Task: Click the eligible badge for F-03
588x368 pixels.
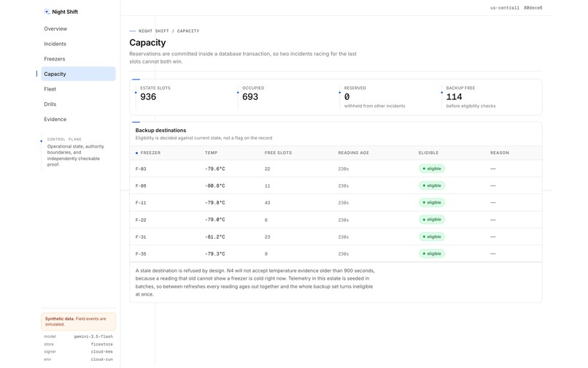Action: coord(432,169)
